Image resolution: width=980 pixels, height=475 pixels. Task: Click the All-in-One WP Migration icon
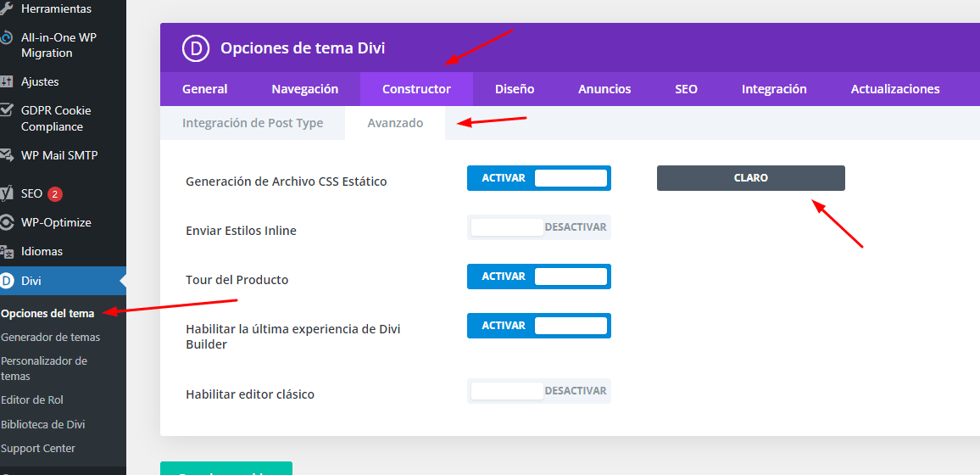click(x=6, y=38)
